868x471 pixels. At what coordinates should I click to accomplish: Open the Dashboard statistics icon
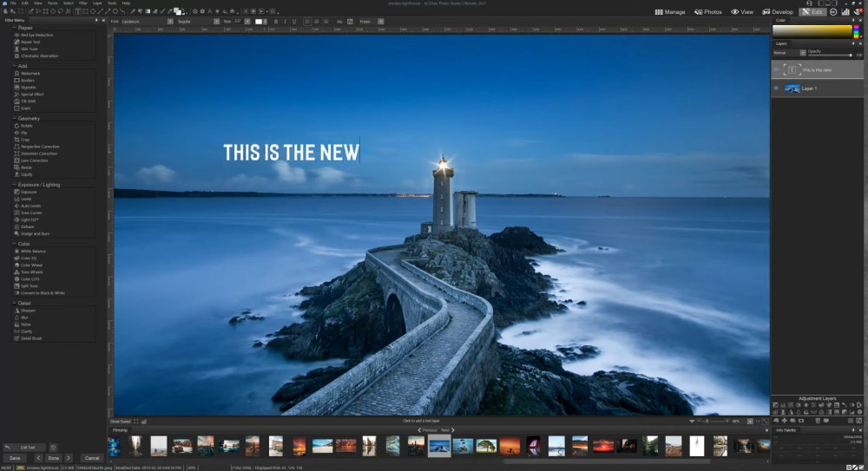[845, 11]
